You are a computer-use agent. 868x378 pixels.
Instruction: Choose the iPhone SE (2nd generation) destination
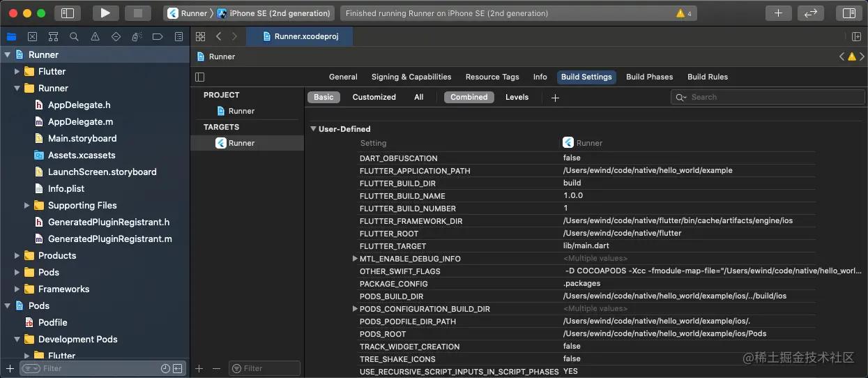[273, 13]
